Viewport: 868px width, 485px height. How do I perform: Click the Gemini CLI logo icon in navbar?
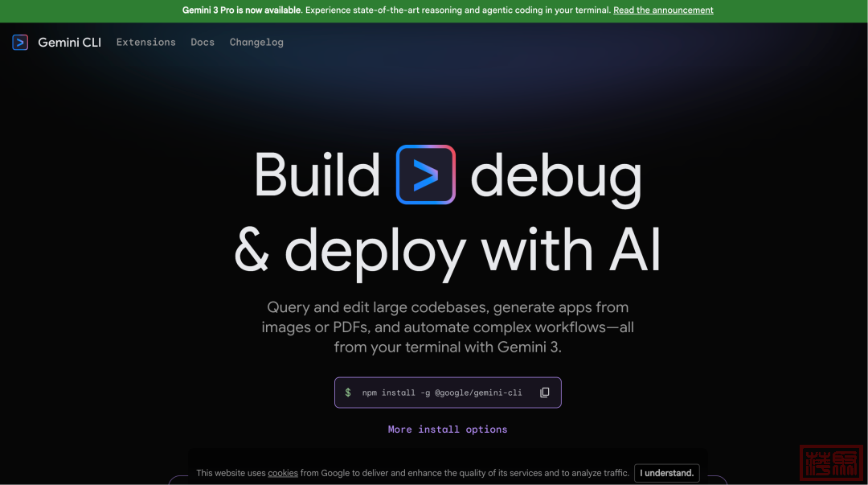[x=20, y=43]
